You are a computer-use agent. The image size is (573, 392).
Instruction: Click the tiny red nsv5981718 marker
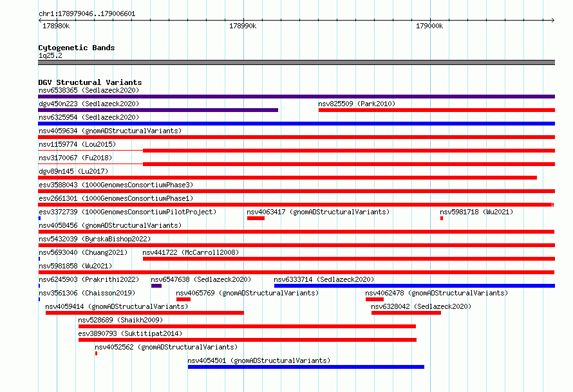click(442, 218)
